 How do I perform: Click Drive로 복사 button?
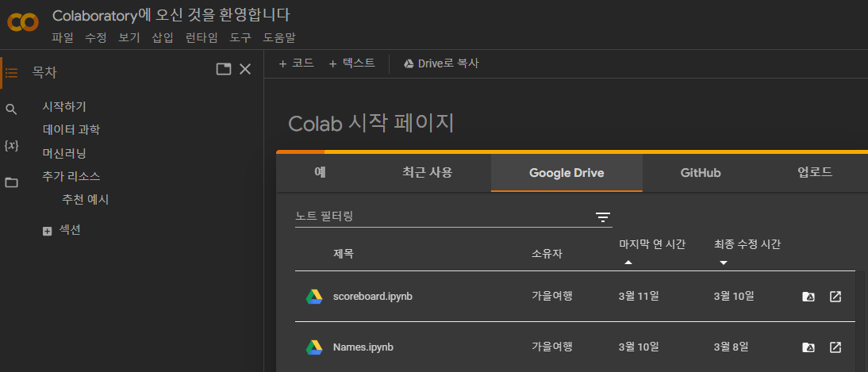(x=440, y=63)
